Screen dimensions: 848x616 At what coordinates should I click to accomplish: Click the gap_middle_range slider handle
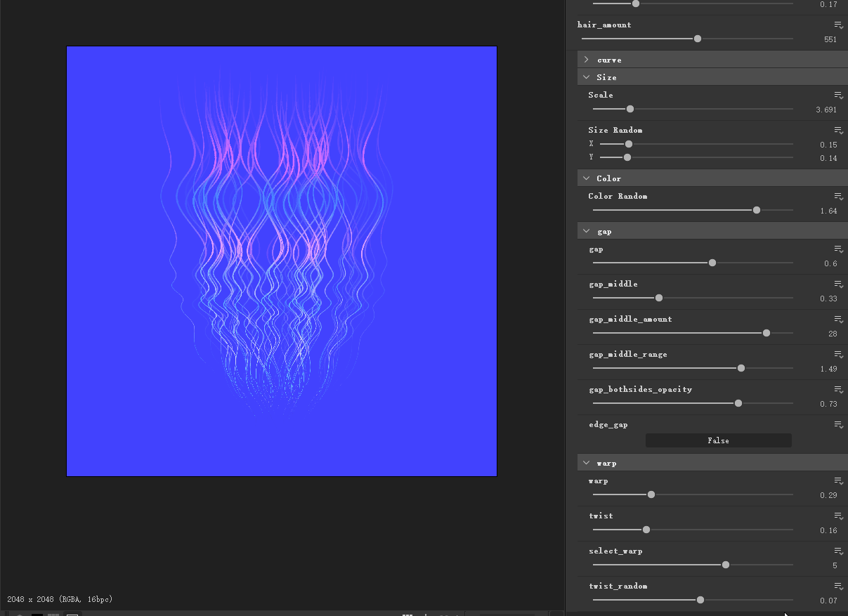[741, 368]
